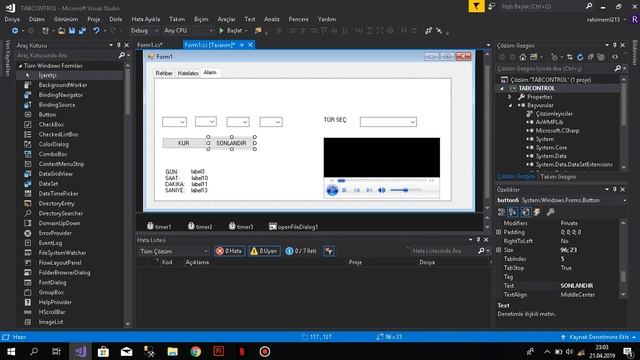640x360 pixels.
Task: Switch to the Rehber tab on the form
Action: [164, 73]
